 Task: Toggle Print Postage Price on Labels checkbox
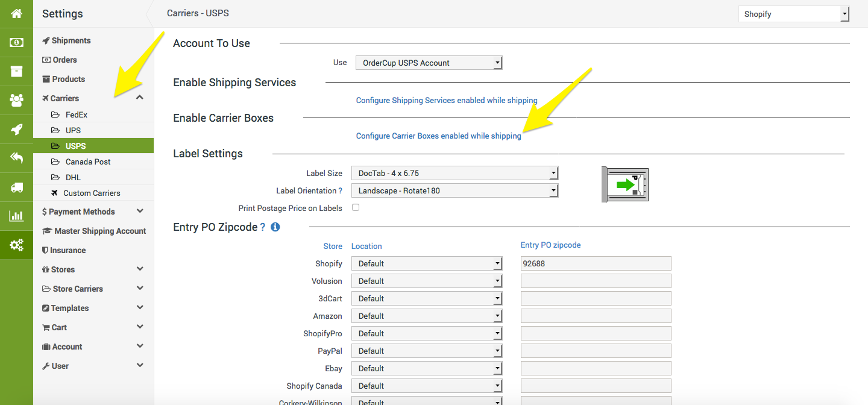(356, 207)
